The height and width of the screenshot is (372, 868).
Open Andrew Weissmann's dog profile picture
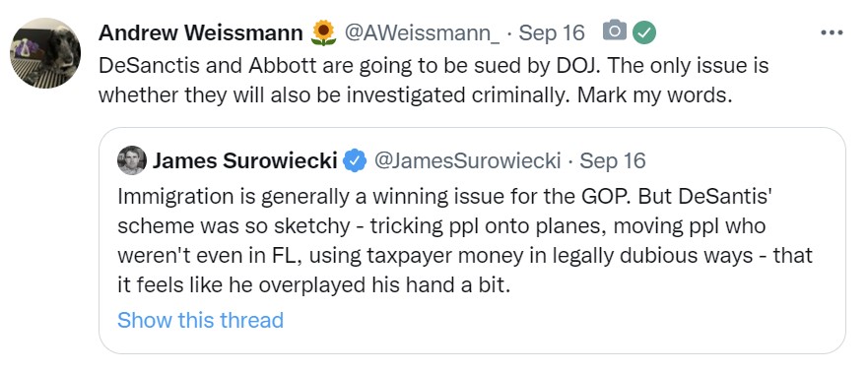(x=45, y=53)
